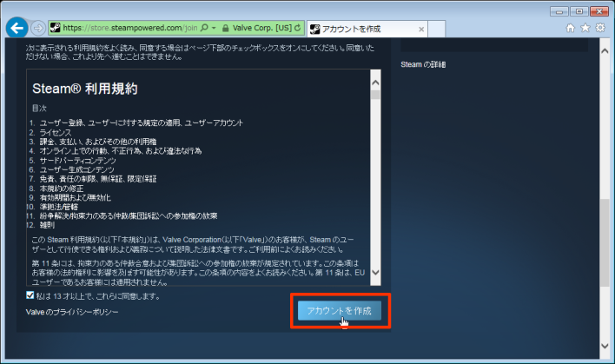Click page scrollbar up arrow
The width and height of the screenshot is (615, 364).
(605, 51)
